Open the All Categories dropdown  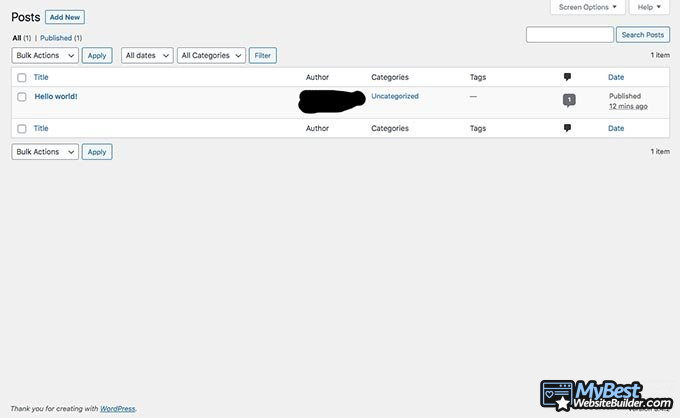pos(211,56)
